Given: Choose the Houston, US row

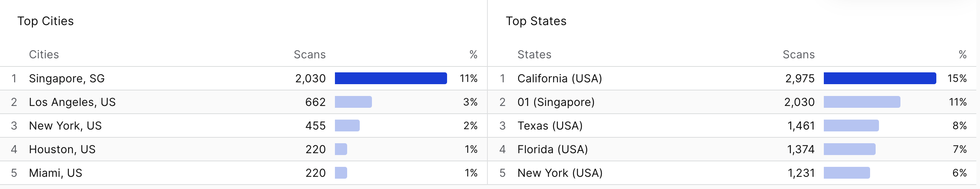Looking at the screenshot, I should click(244, 149).
